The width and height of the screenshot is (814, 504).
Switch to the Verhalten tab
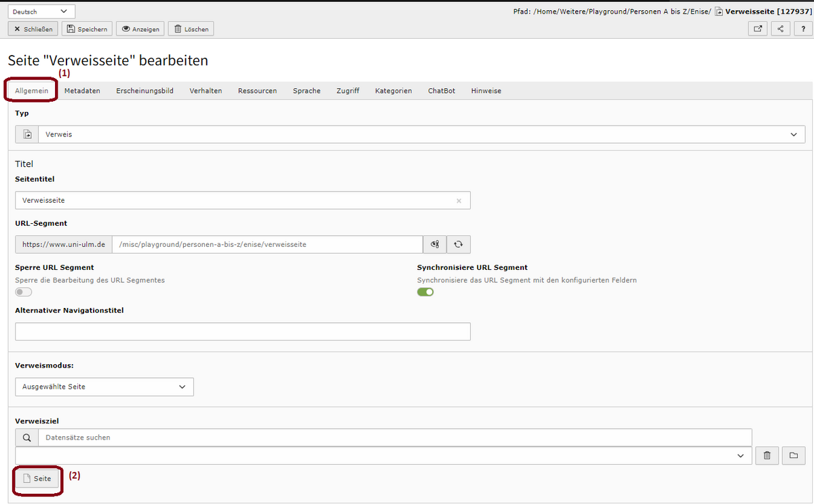[206, 91]
